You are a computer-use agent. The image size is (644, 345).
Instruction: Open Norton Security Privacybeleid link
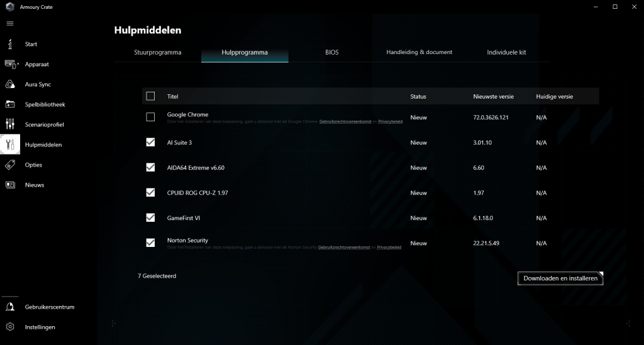tap(389, 248)
